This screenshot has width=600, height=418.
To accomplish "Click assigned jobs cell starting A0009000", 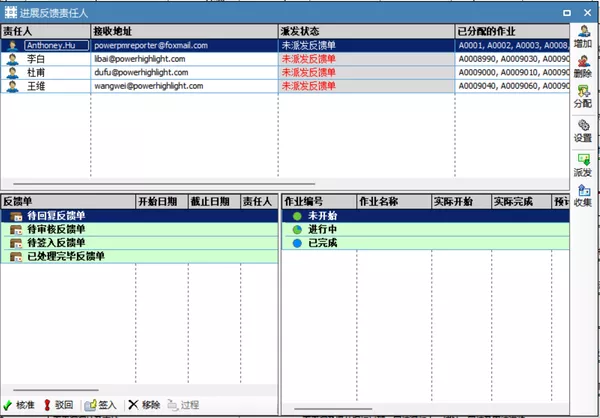I will click(512, 73).
